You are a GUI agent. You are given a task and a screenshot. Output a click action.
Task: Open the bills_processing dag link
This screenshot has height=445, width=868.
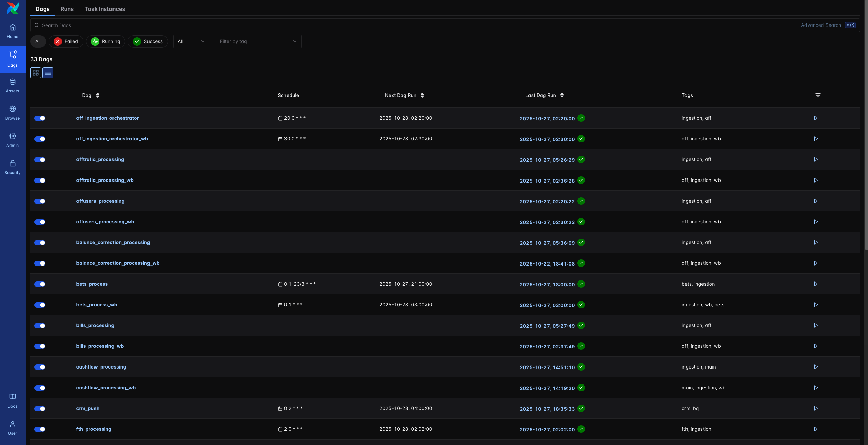click(95, 325)
